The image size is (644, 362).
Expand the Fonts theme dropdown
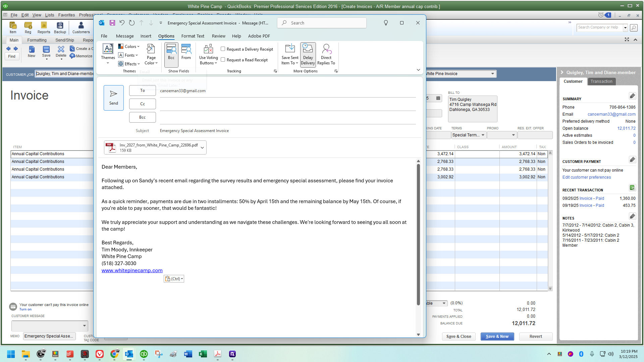tap(128, 55)
